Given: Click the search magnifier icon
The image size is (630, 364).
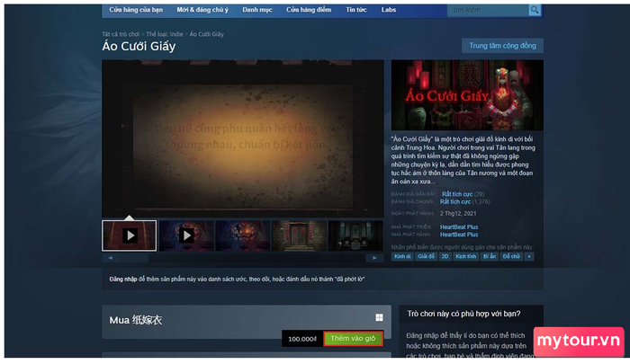Looking at the screenshot, I should [535, 10].
